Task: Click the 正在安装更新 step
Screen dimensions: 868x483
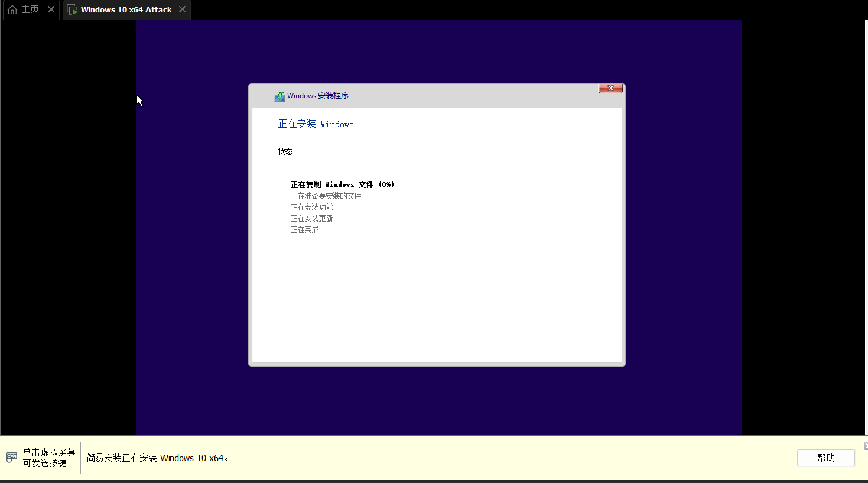Action: click(311, 218)
